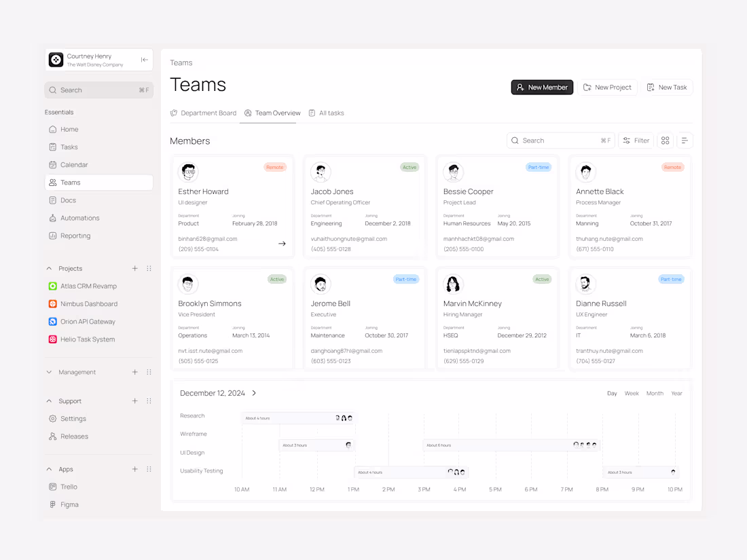The height and width of the screenshot is (560, 747).
Task: Collapse the Projects section
Action: click(49, 268)
